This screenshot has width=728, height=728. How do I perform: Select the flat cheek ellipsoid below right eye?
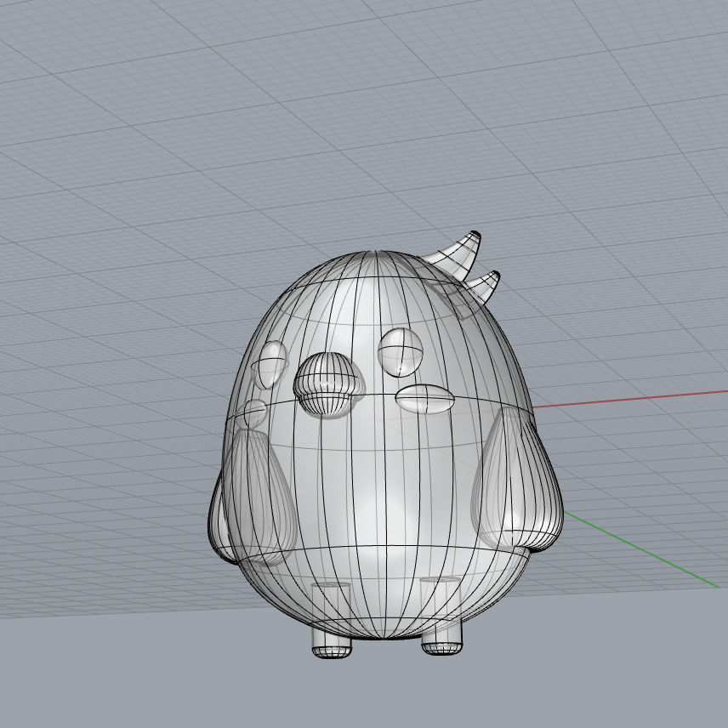[425, 398]
